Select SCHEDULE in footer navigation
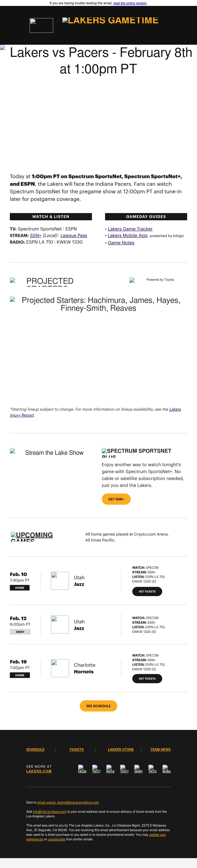This screenshot has height=868, width=197. tap(35, 749)
